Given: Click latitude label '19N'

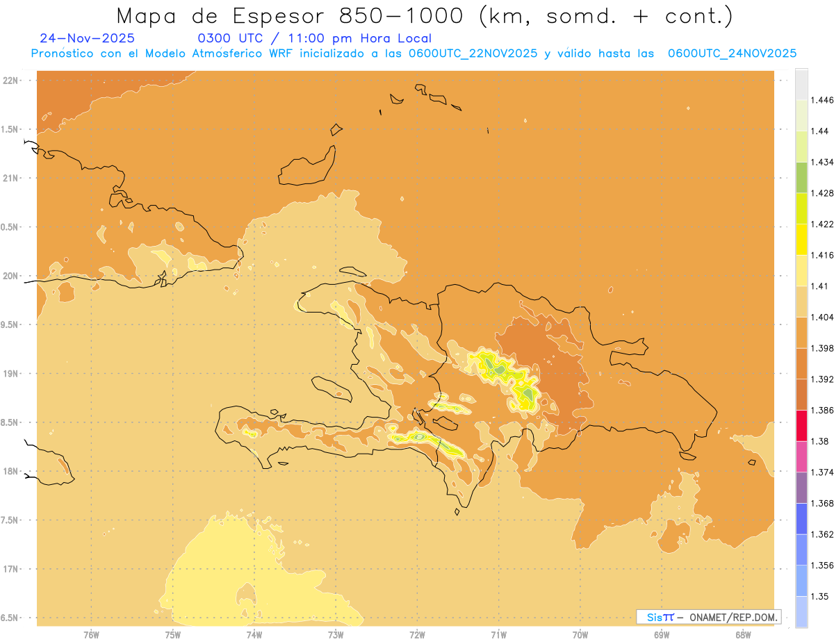Looking at the screenshot, I should [x=11, y=374].
